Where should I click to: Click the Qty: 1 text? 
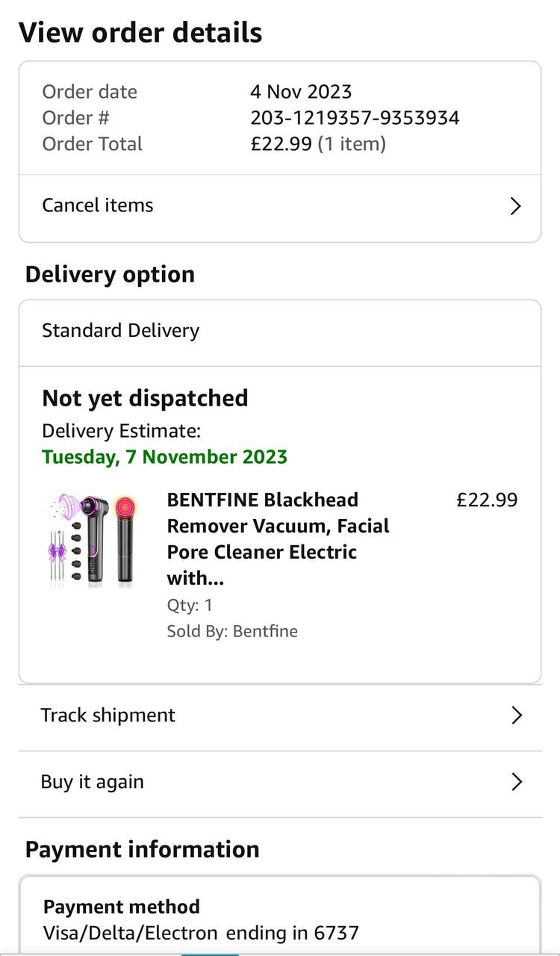tap(190, 605)
